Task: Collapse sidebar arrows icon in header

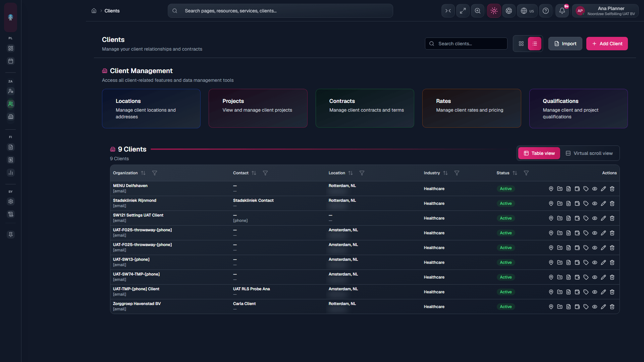Action: (448, 11)
